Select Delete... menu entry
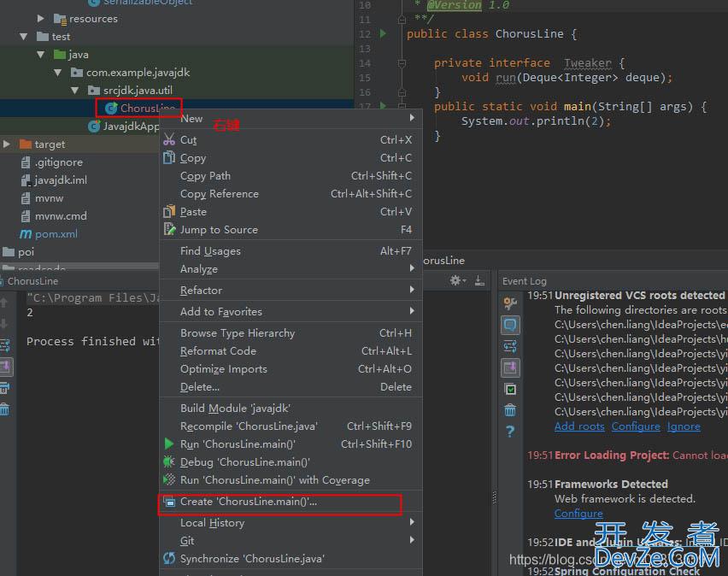Viewport: 728px width, 576px height. 291,387
